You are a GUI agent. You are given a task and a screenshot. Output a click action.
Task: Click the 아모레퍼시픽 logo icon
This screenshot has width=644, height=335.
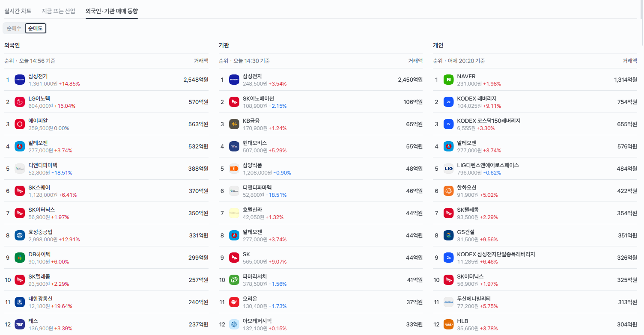pyautogui.click(x=234, y=324)
